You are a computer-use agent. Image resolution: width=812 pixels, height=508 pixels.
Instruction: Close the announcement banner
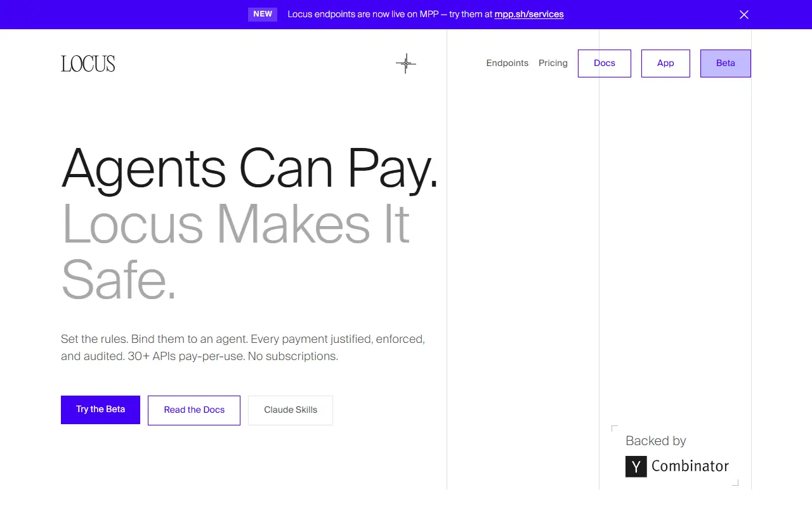(744, 15)
